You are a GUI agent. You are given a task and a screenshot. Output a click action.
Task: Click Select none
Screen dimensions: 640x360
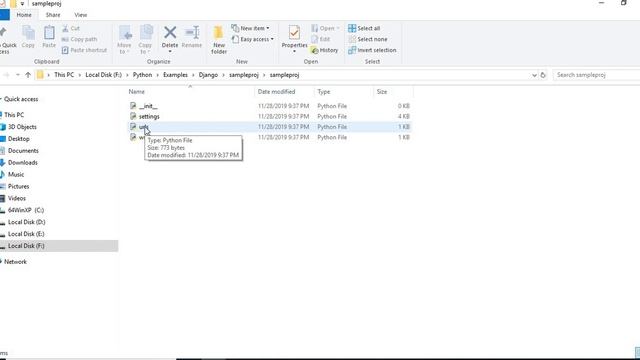368,39
